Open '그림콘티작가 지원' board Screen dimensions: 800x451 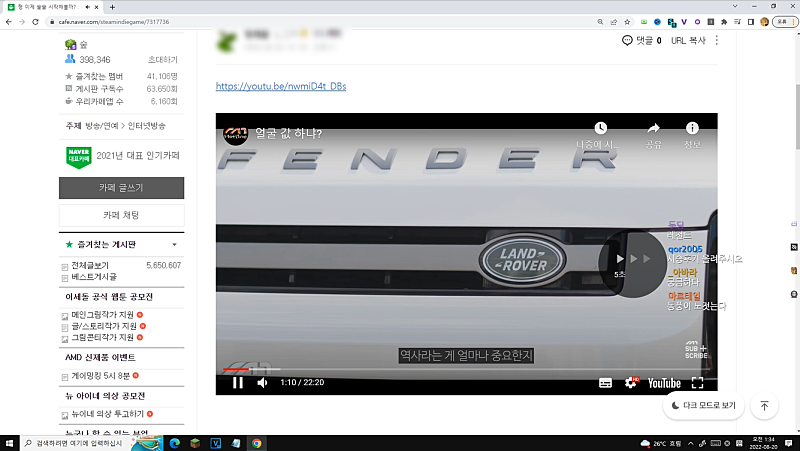click(x=103, y=337)
